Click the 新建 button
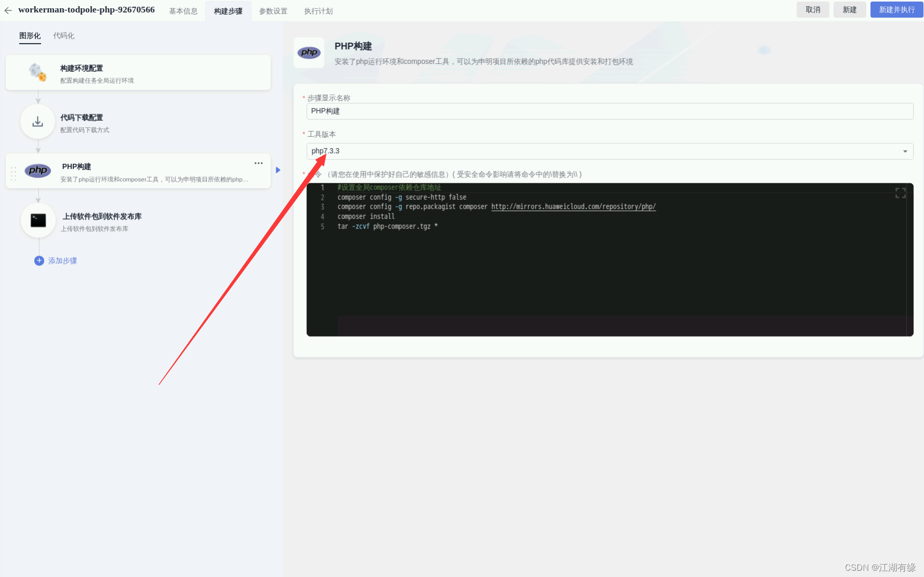This screenshot has width=924, height=577. (850, 10)
